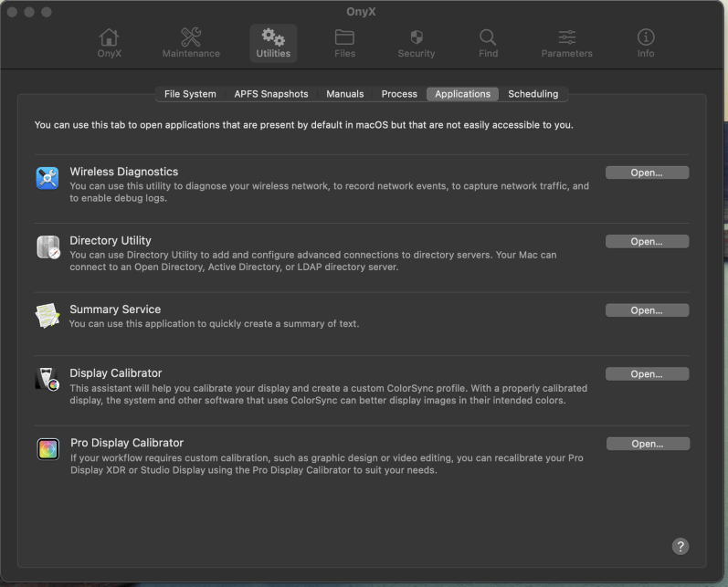This screenshot has height=587, width=728.
Task: Switch to the File System tab
Action: (x=190, y=94)
